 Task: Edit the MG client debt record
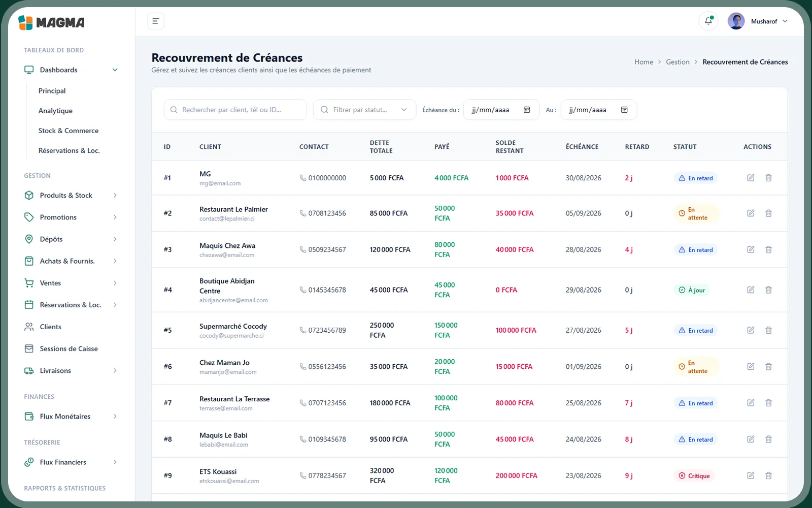(x=751, y=178)
